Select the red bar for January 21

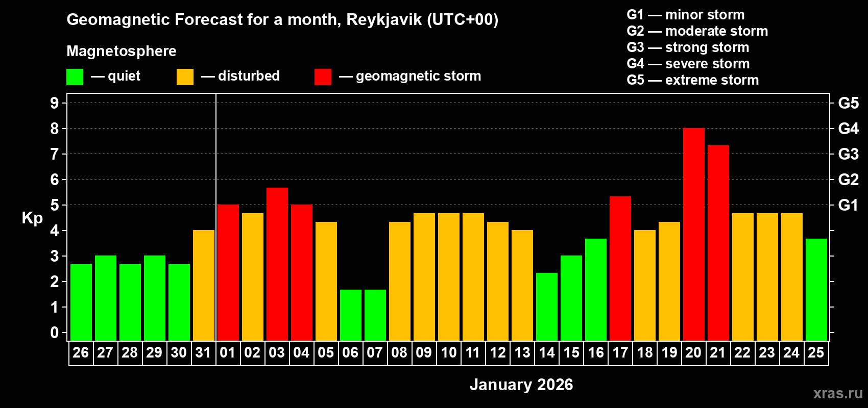(718, 243)
